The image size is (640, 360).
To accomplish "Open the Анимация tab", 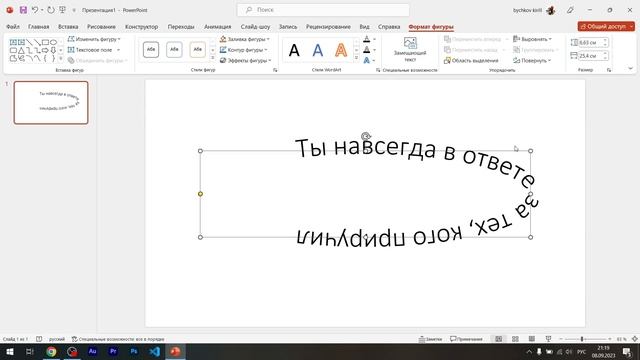I will tap(218, 27).
